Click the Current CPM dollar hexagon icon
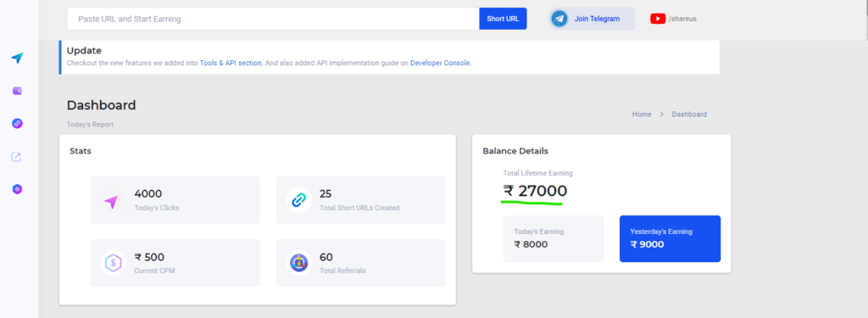This screenshot has width=868, height=318. pos(113,263)
